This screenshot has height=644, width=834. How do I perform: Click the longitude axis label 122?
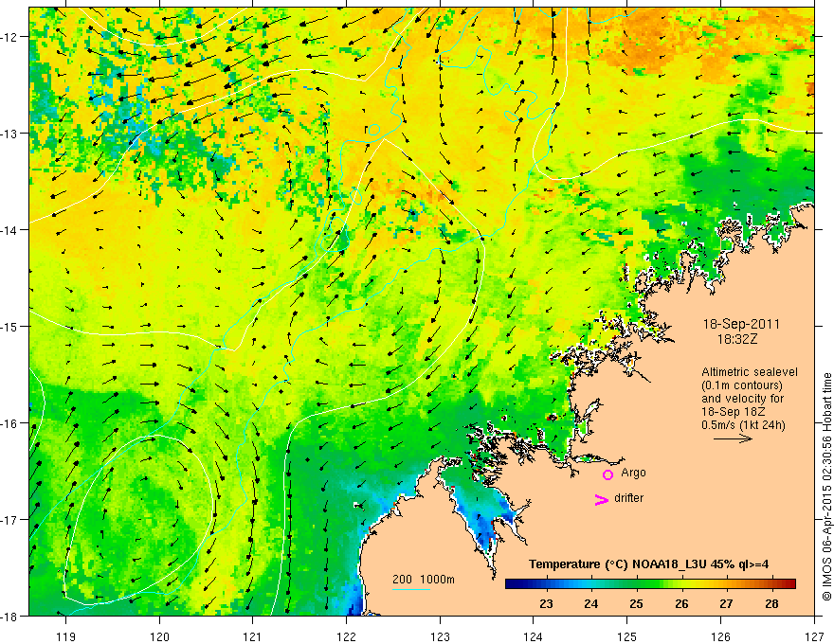pyautogui.click(x=346, y=636)
